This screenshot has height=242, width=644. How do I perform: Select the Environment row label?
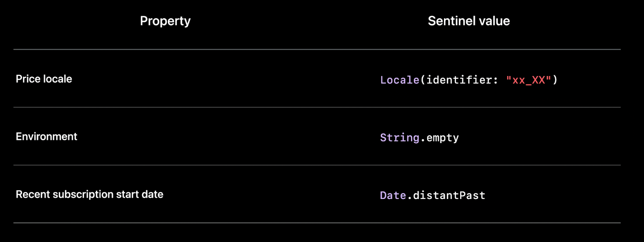tap(46, 137)
